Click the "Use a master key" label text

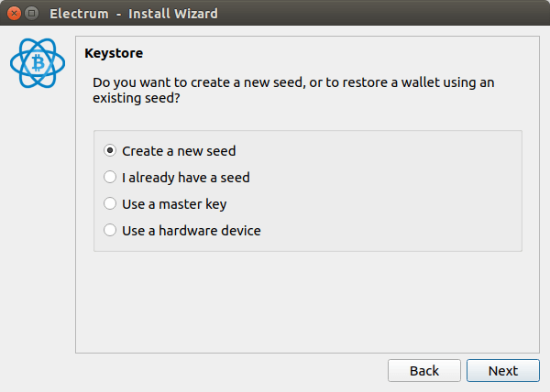point(174,204)
